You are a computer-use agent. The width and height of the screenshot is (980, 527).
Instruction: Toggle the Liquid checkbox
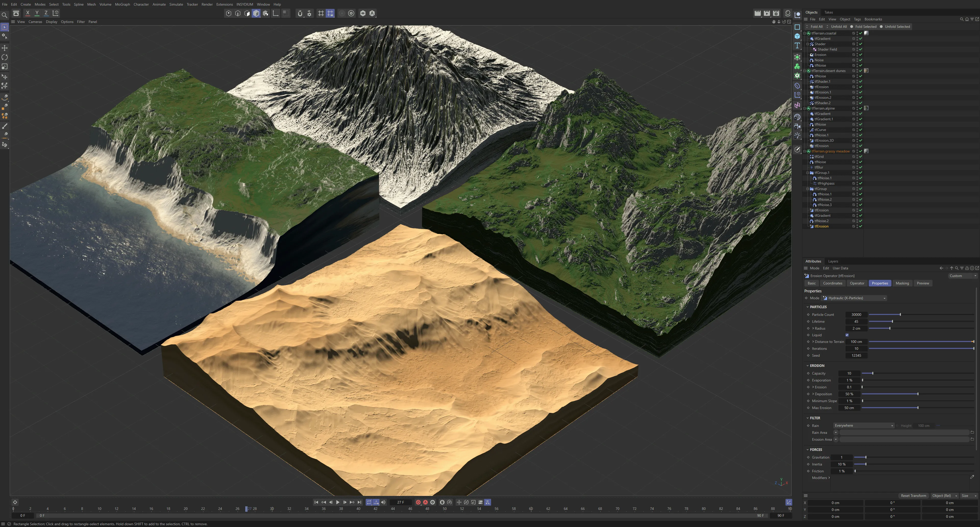click(x=847, y=335)
